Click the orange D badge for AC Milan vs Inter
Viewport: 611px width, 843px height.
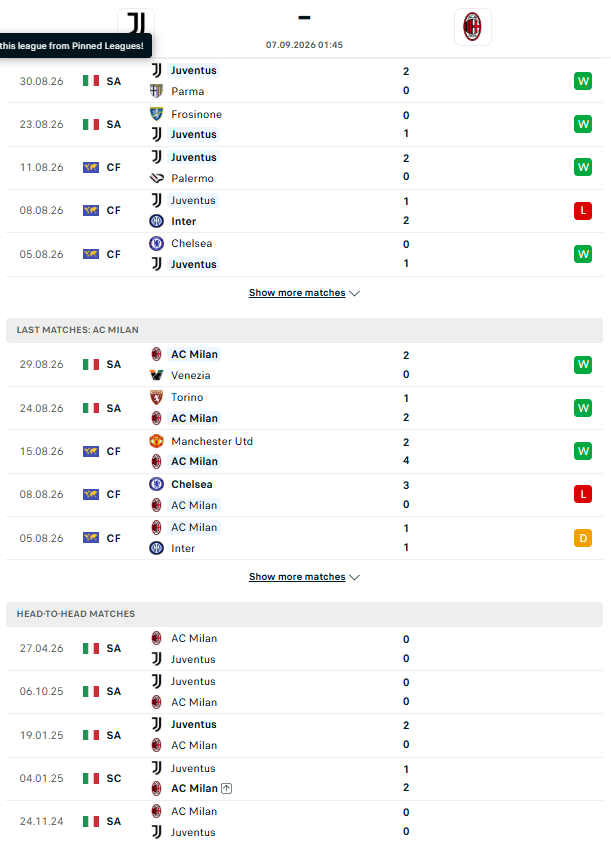point(583,538)
